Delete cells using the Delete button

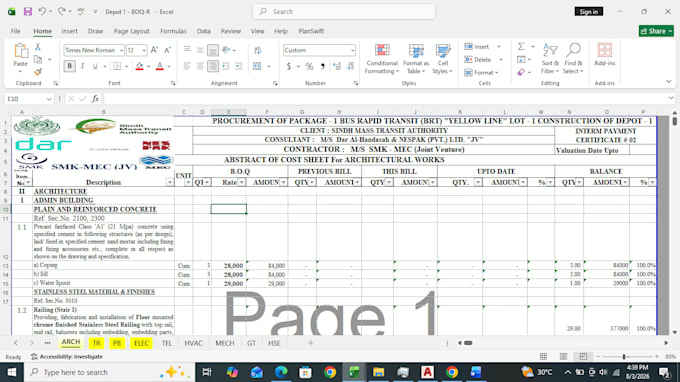click(x=478, y=60)
